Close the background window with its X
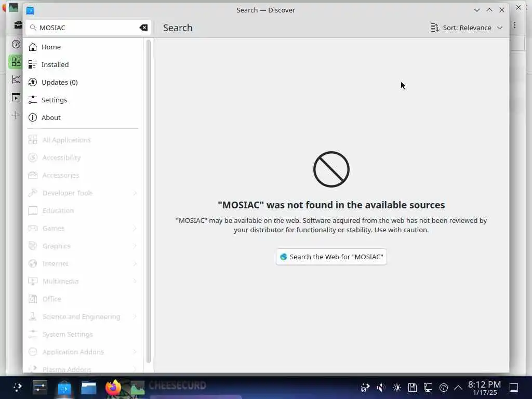 518,7
